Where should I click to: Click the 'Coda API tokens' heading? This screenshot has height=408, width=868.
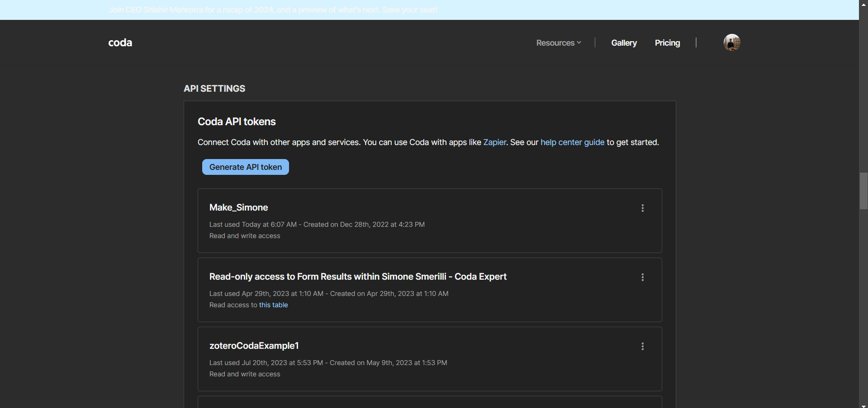pyautogui.click(x=237, y=122)
